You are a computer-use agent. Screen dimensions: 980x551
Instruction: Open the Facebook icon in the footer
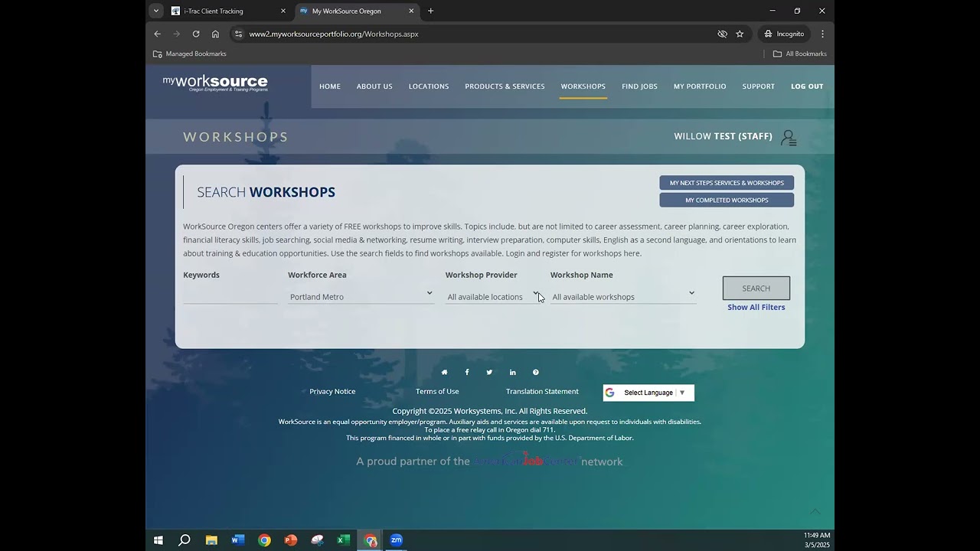pos(467,373)
